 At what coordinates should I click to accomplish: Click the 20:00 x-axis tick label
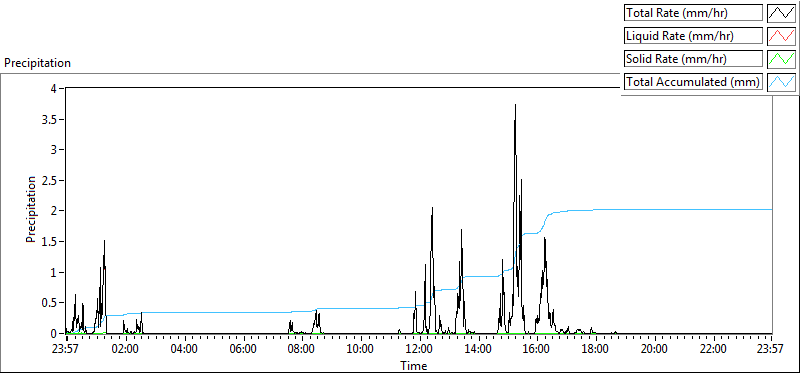(x=654, y=350)
